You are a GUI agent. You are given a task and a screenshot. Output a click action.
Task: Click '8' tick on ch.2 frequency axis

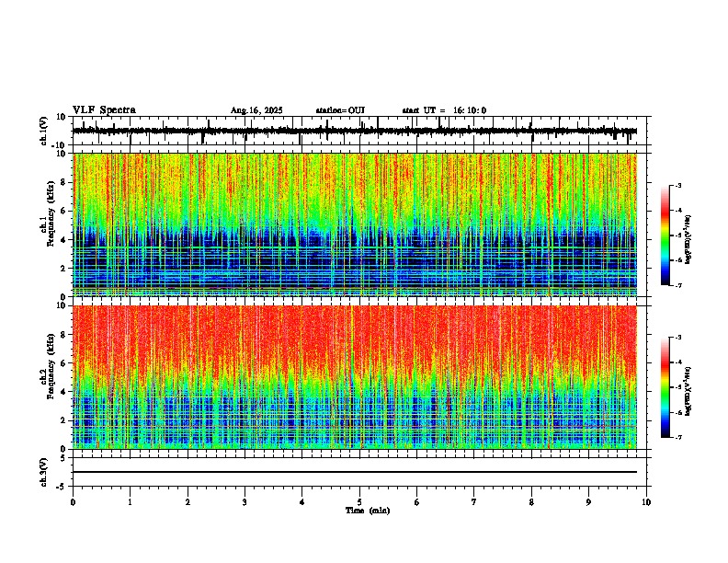click(64, 335)
